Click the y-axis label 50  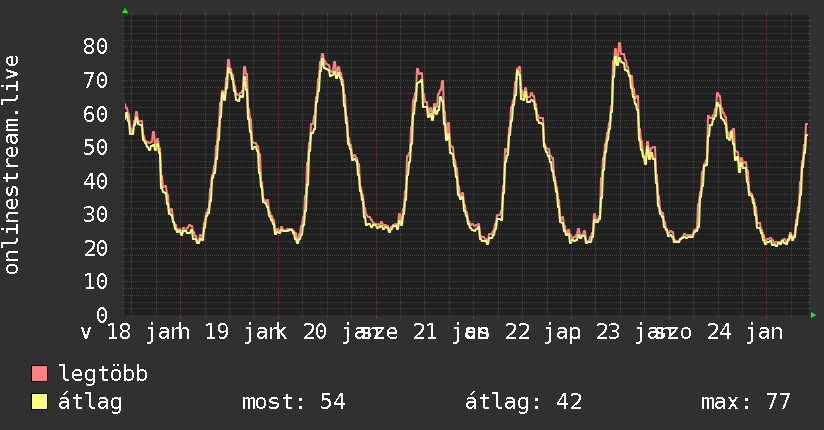[95, 147]
